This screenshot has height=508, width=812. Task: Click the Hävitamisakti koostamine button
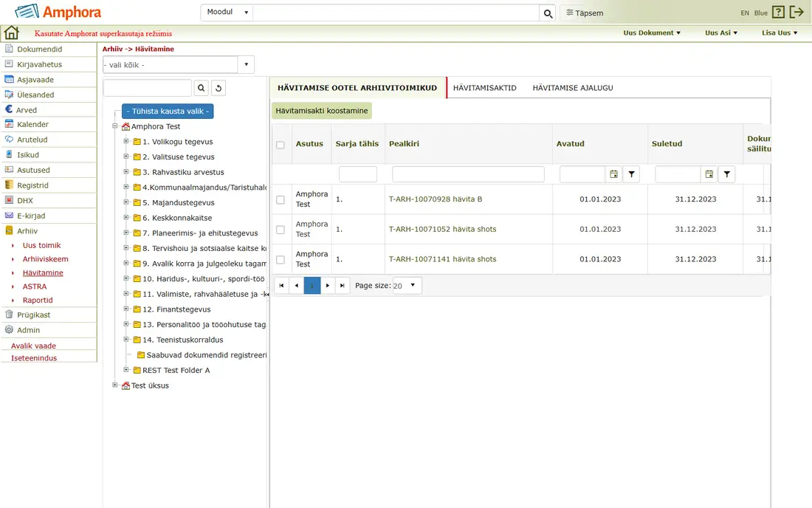tap(322, 111)
